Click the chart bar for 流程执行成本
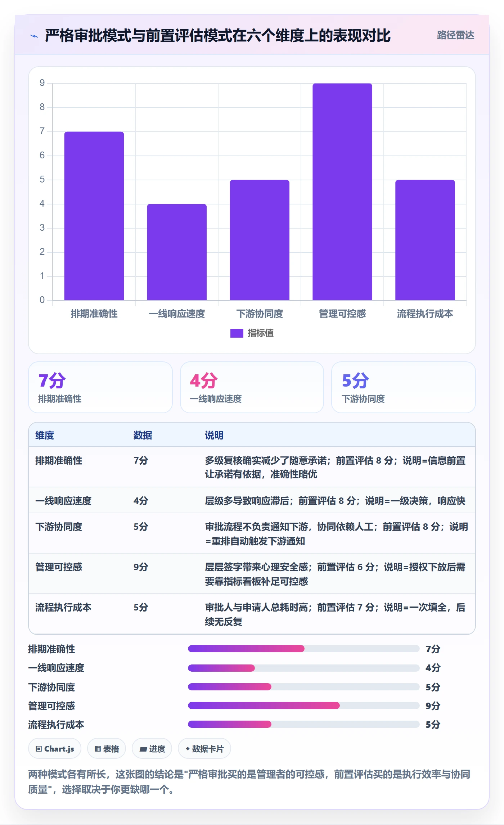This screenshot has width=504, height=825. (x=425, y=240)
